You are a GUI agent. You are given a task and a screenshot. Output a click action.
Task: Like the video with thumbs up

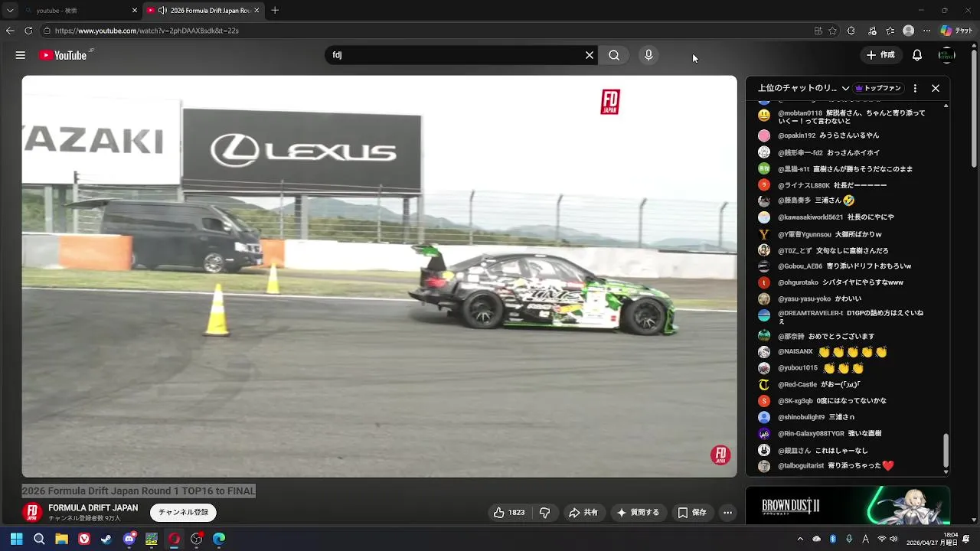[x=509, y=513]
